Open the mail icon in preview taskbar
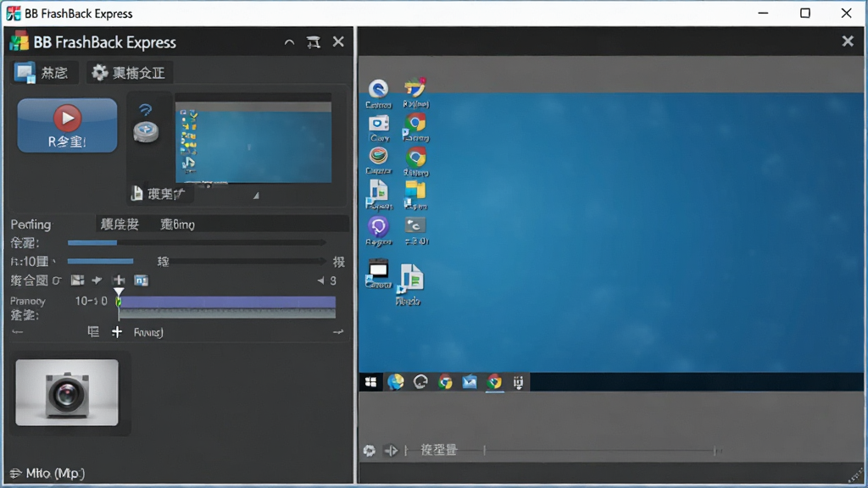The height and width of the screenshot is (488, 868). (x=470, y=382)
